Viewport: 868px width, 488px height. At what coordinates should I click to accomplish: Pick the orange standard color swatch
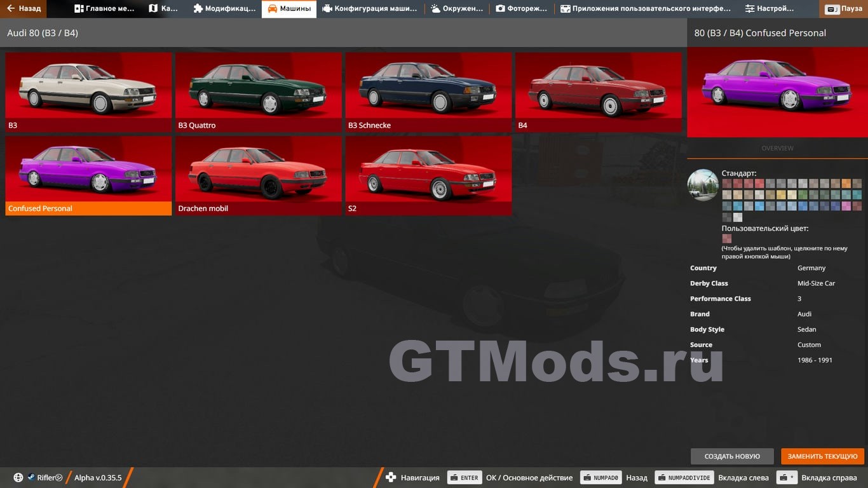coord(847,184)
